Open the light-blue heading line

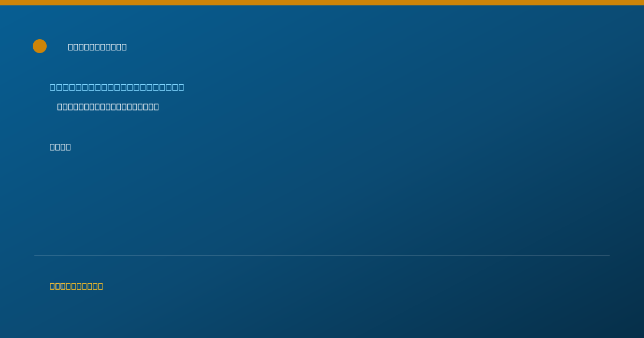[117, 87]
